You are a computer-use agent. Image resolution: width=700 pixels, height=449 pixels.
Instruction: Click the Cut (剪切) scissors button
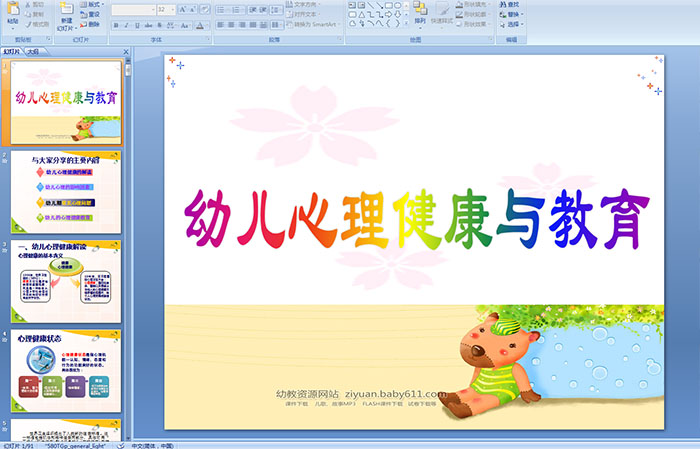[35, 4]
